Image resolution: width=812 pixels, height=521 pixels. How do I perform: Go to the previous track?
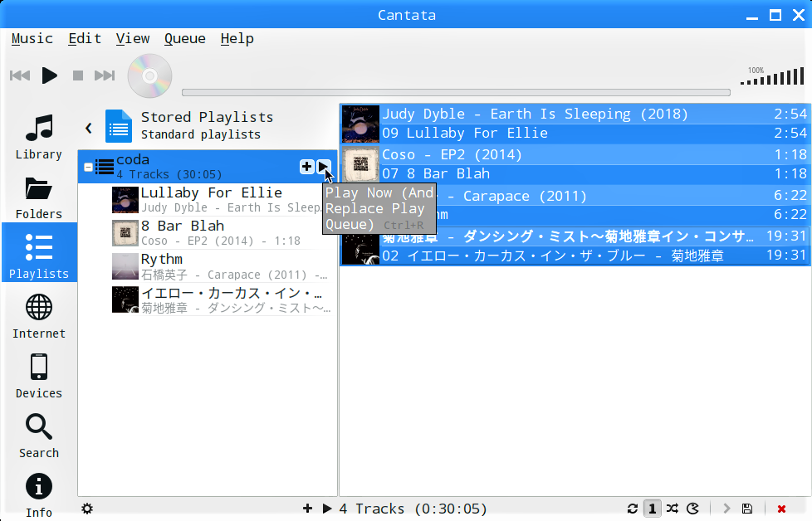click(20, 75)
